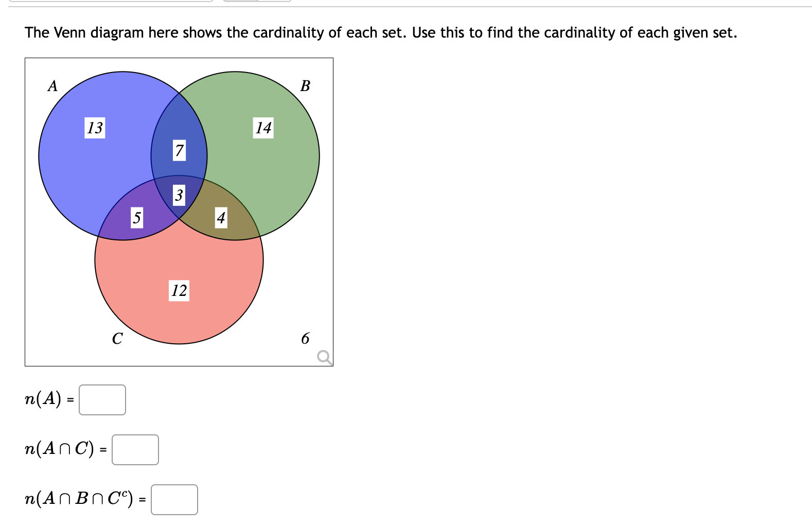The height and width of the screenshot is (527, 812).
Task: Click the region labeled 14 in circle B
Action: point(262,128)
